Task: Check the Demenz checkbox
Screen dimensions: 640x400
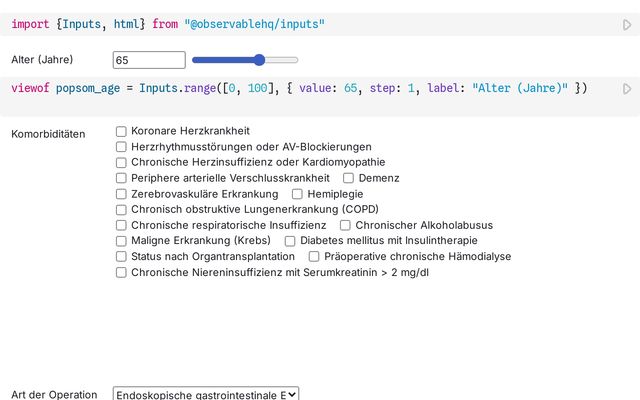Action: coord(348,178)
